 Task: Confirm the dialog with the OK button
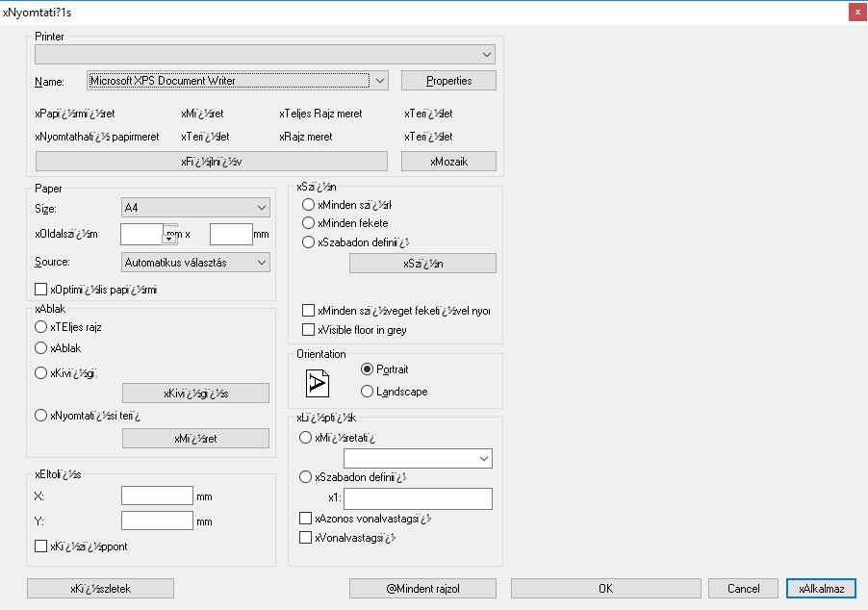(x=604, y=588)
